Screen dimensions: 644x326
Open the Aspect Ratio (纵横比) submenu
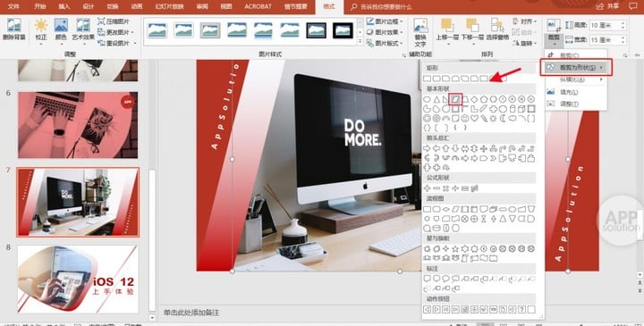point(576,79)
